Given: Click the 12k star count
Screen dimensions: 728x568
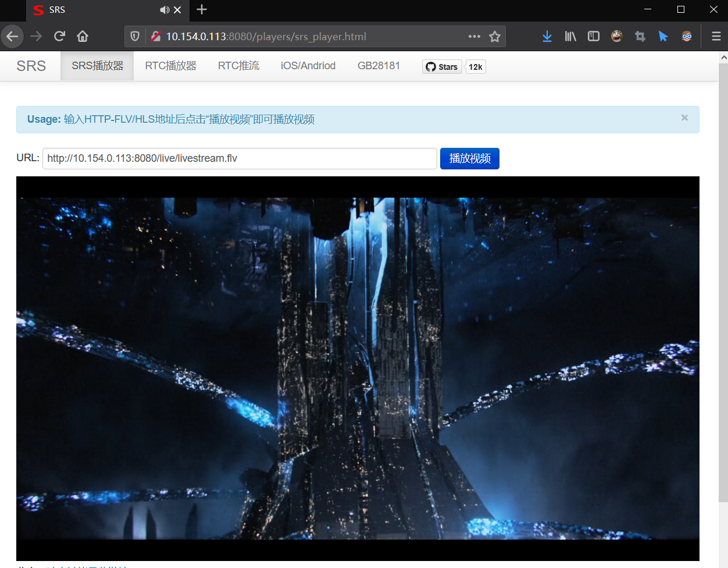Looking at the screenshot, I should 476,67.
